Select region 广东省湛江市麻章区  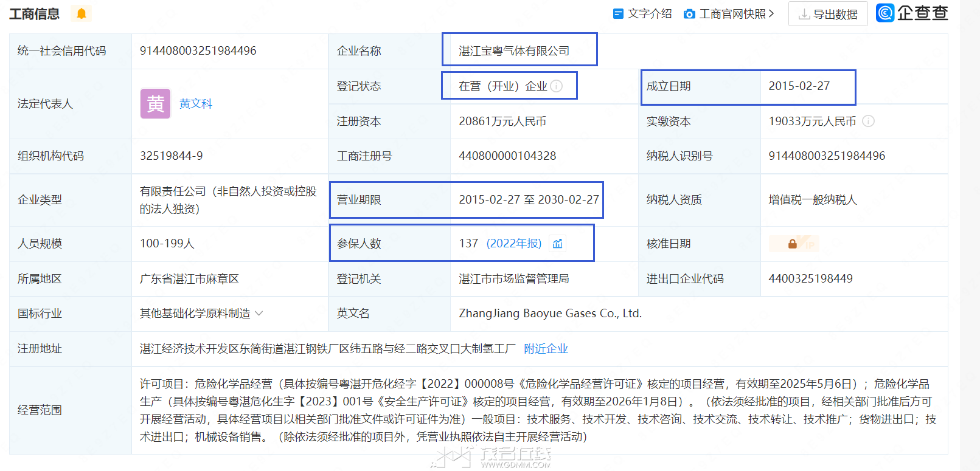[x=189, y=279]
